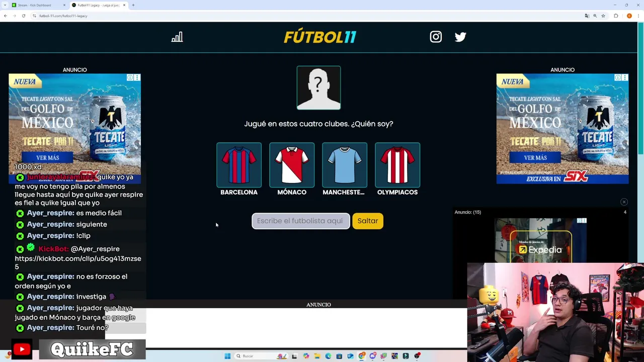The image size is (644, 362).
Task: Click the yellow Saltar button
Action: click(368, 221)
